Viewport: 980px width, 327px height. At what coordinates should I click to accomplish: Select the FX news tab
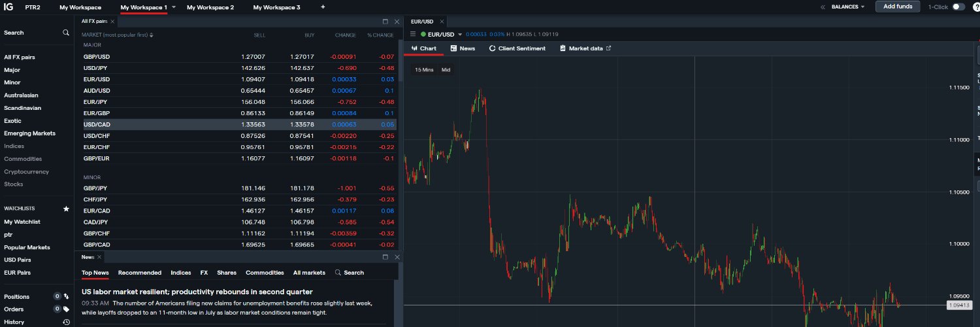point(204,273)
